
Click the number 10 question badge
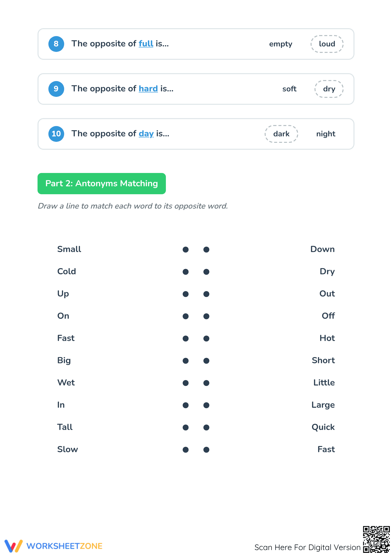tap(56, 134)
